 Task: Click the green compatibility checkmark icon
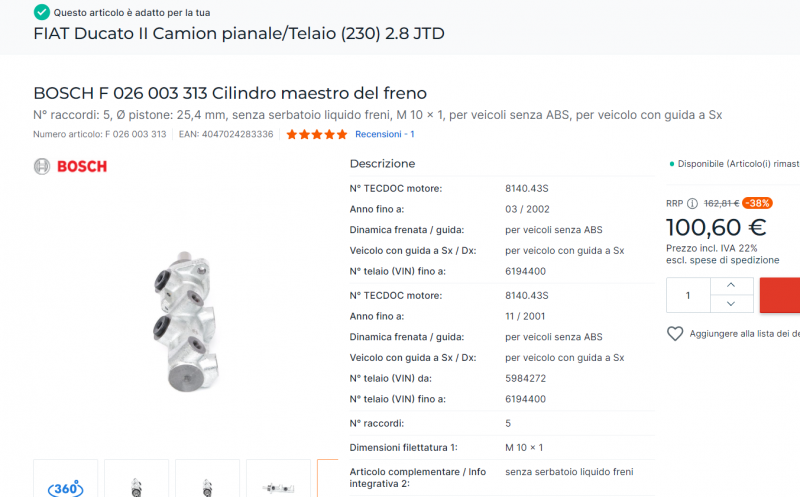coord(41,12)
